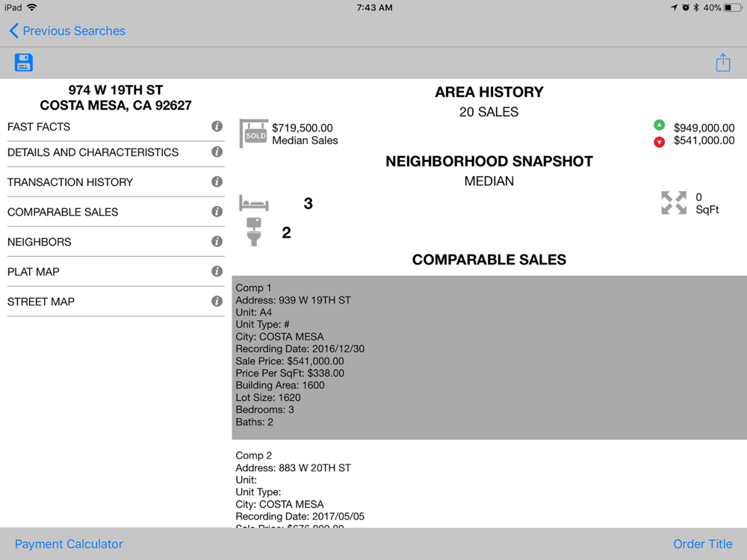This screenshot has height=560, width=747.
Task: Tap info icon beside Comparable Sales
Action: (x=217, y=212)
